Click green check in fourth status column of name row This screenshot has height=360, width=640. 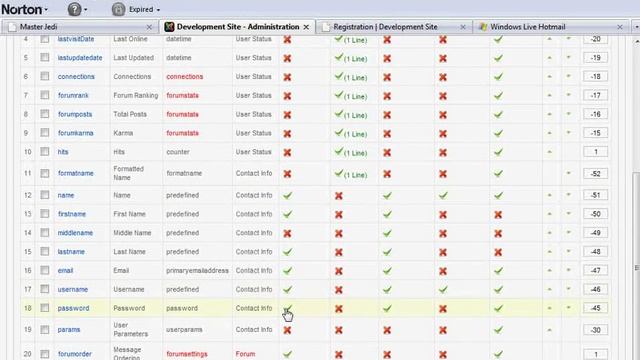(443, 196)
